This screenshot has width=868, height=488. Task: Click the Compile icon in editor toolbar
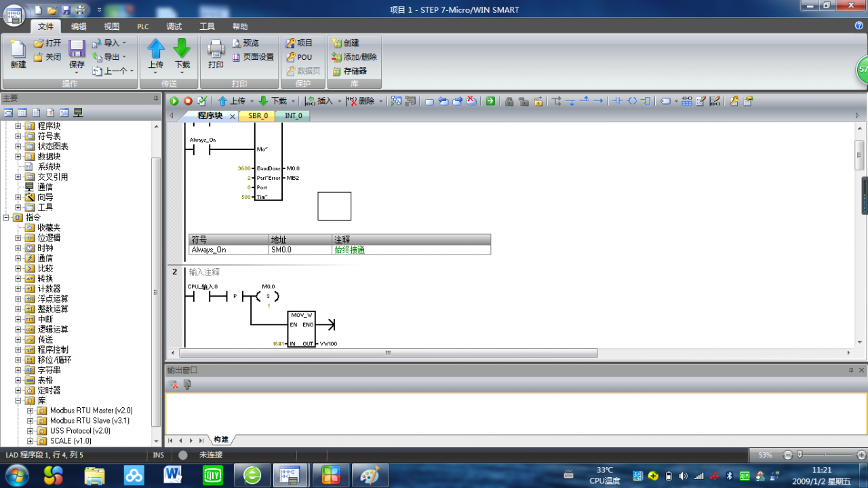201,101
